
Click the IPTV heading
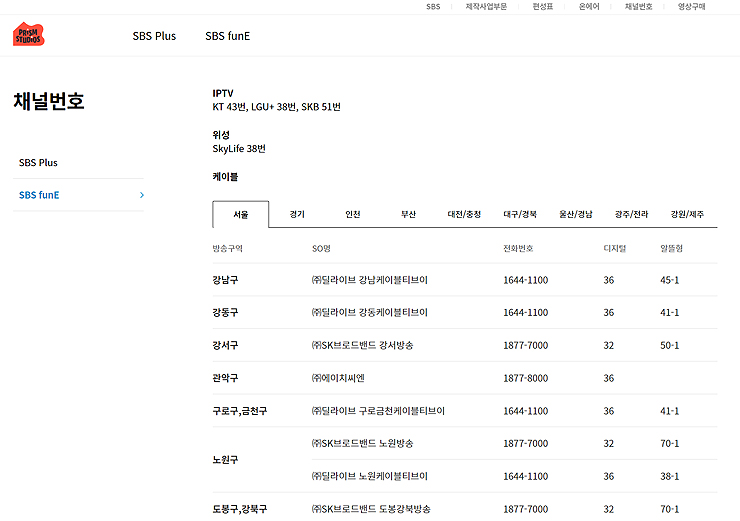click(223, 93)
